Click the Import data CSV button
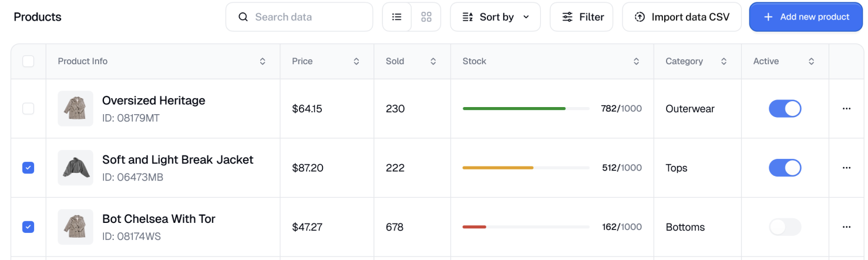This screenshot has width=868, height=260. pos(682,17)
